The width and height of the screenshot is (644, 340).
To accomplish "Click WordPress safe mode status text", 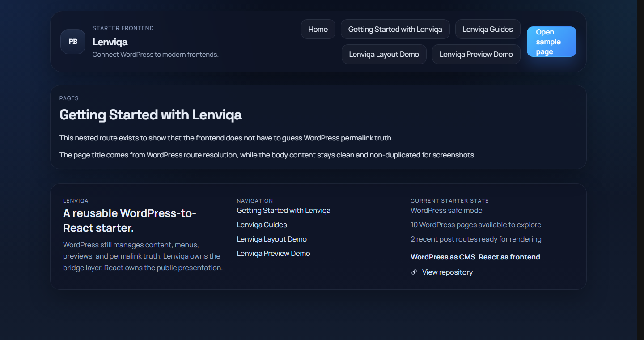I will coord(446,210).
